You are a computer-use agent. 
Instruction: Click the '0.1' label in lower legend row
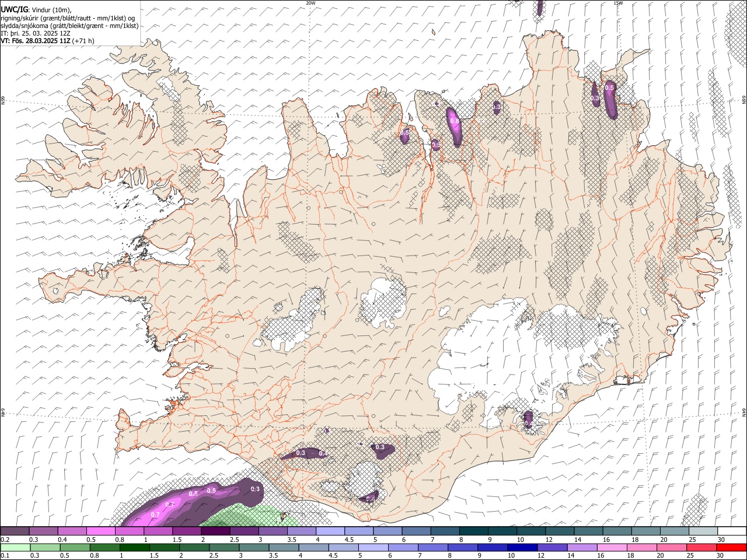tap(5, 556)
